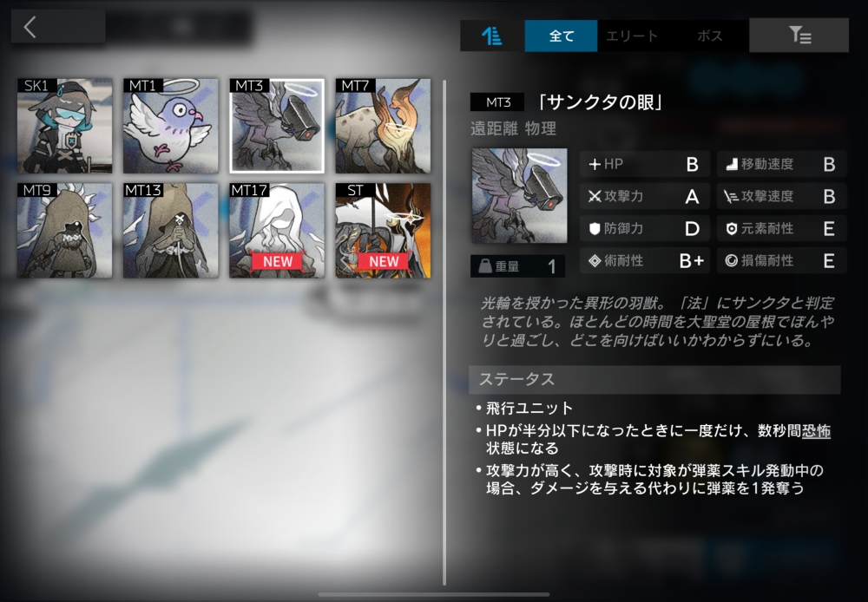Select MT7 flaming creature thumbnail
Image resolution: width=868 pixels, height=602 pixels.
(383, 126)
